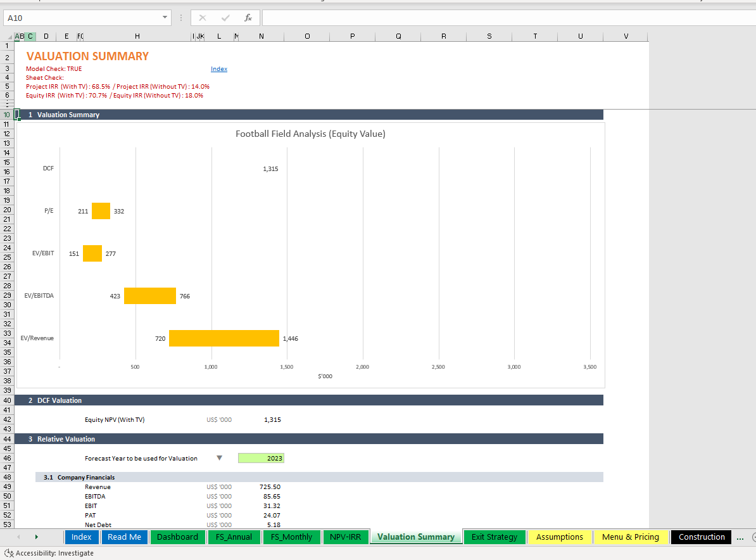Click the Insert Function fx icon
This screenshot has width=756, height=560.
[x=248, y=17]
